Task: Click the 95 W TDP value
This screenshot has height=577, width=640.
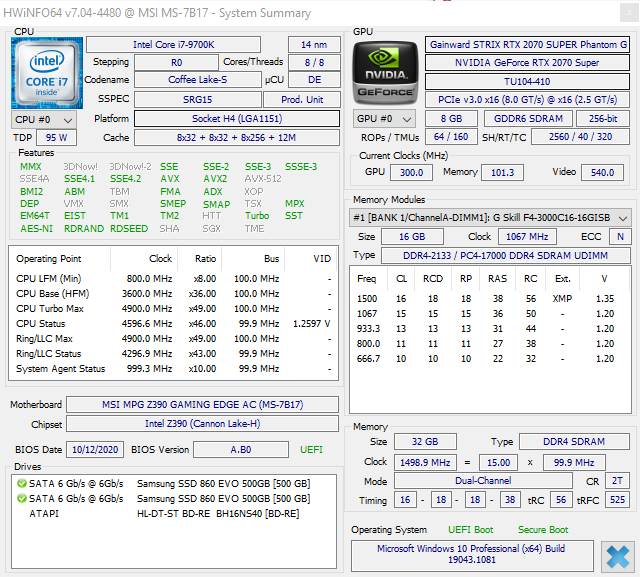Action: pyautogui.click(x=56, y=138)
